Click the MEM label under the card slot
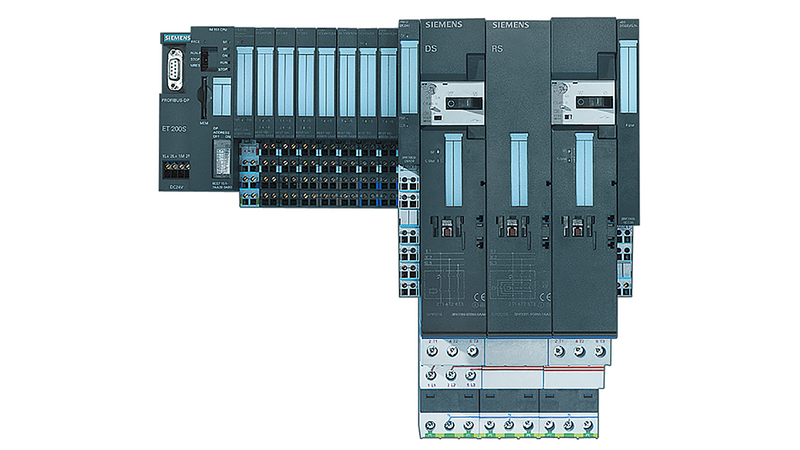Image resolution: width=800 pixels, height=450 pixels. [x=204, y=123]
